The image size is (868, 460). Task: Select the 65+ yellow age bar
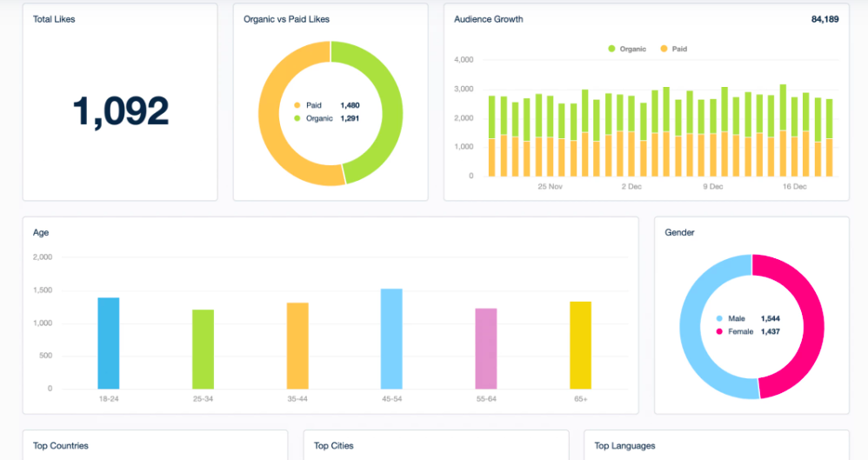(x=581, y=345)
